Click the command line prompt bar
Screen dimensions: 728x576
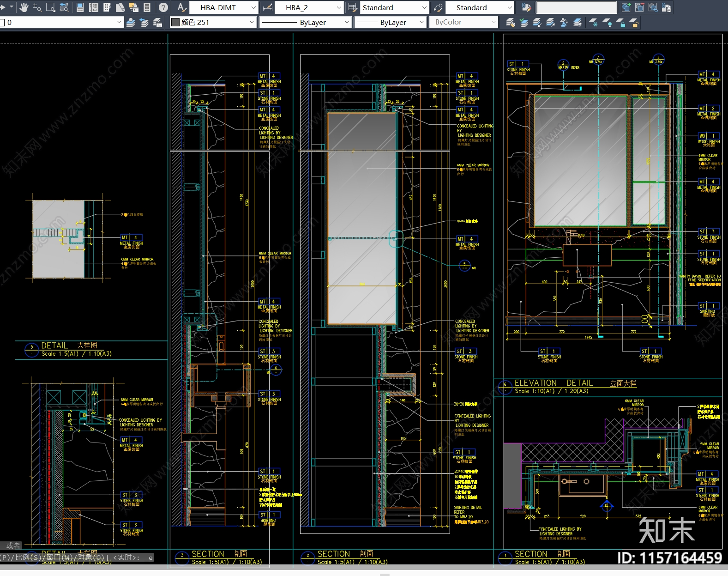pos(76,558)
